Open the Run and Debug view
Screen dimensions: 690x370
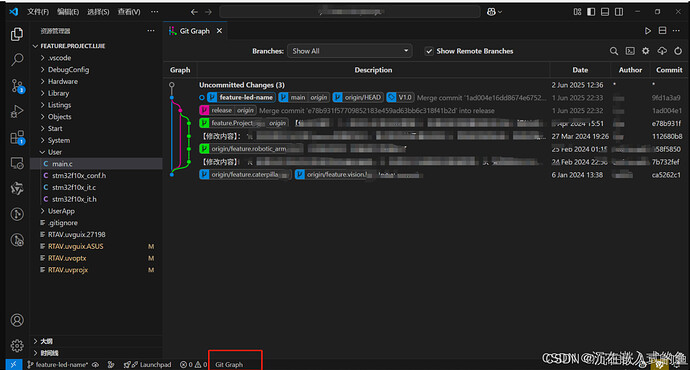(x=17, y=111)
